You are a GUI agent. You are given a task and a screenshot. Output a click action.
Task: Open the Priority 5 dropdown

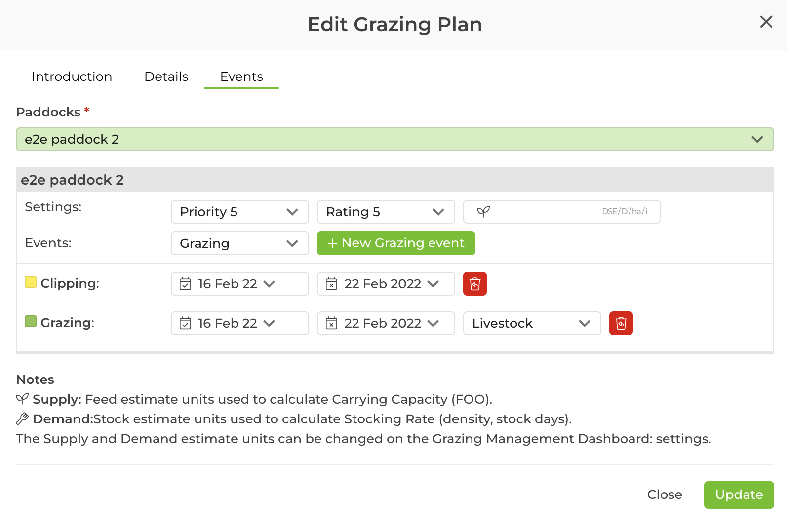(x=239, y=212)
